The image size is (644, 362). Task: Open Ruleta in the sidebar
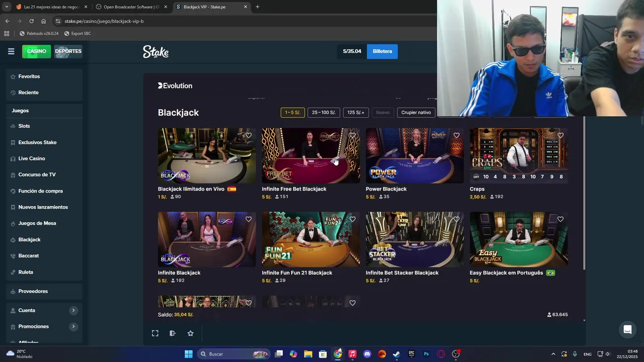point(44,272)
